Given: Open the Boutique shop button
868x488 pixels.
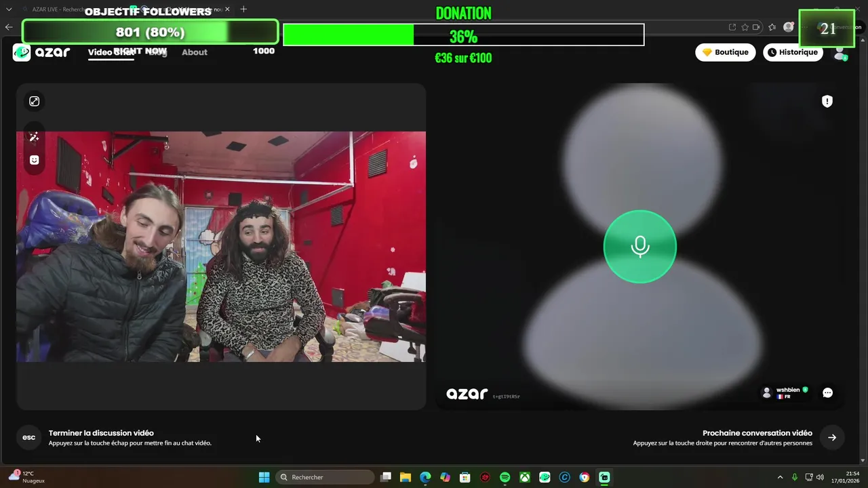Looking at the screenshot, I should coord(725,52).
